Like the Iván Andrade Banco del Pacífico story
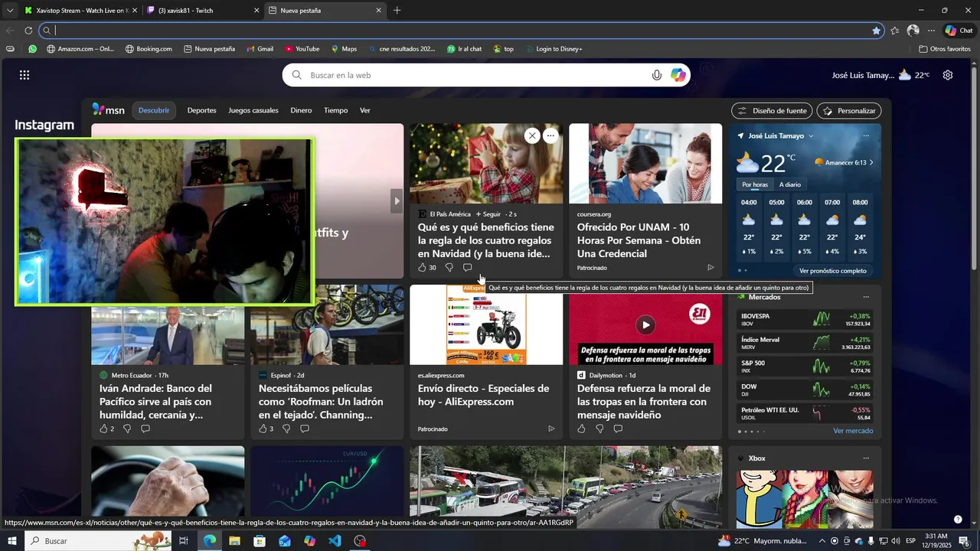This screenshot has height=551, width=980. pyautogui.click(x=103, y=429)
